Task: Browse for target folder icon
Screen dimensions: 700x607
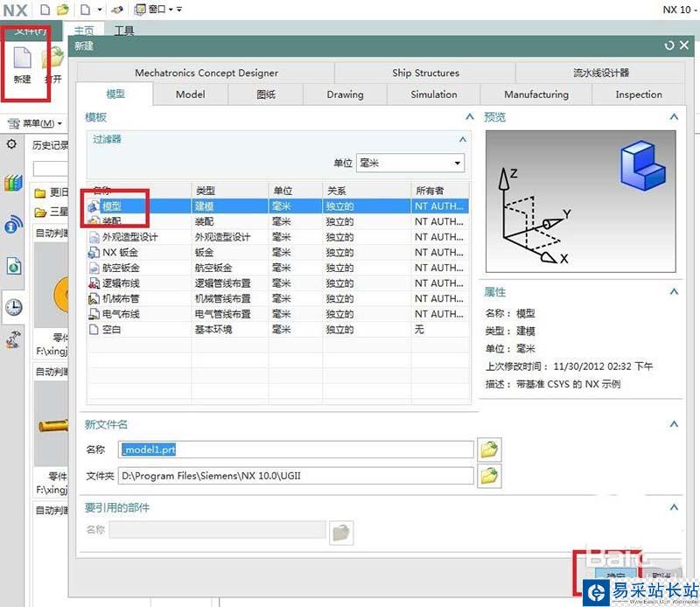Action: tap(489, 476)
